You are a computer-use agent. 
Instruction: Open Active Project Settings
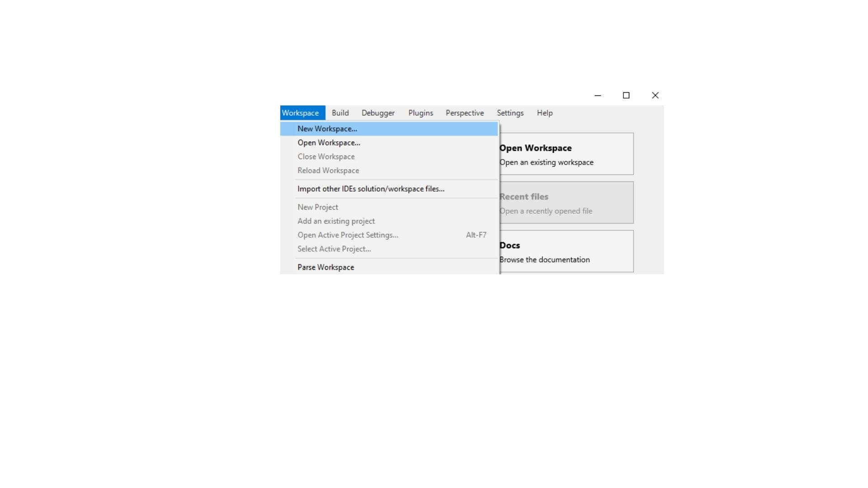348,235
